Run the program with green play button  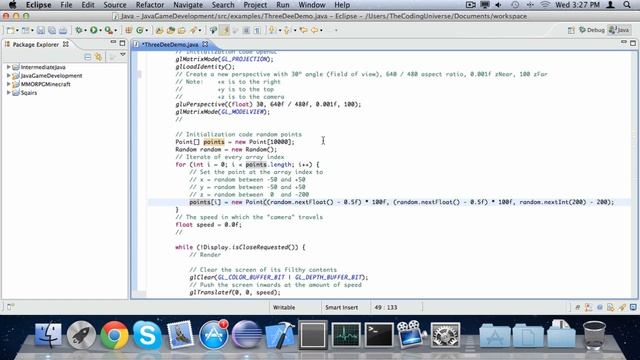pyautogui.click(x=94, y=30)
